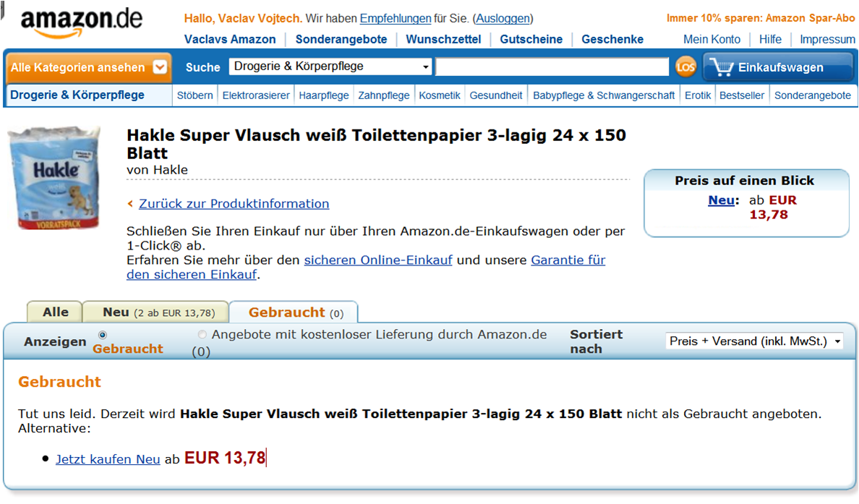Open the Elektrorasierer navigation item
The height and width of the screenshot is (504, 859).
(256, 95)
